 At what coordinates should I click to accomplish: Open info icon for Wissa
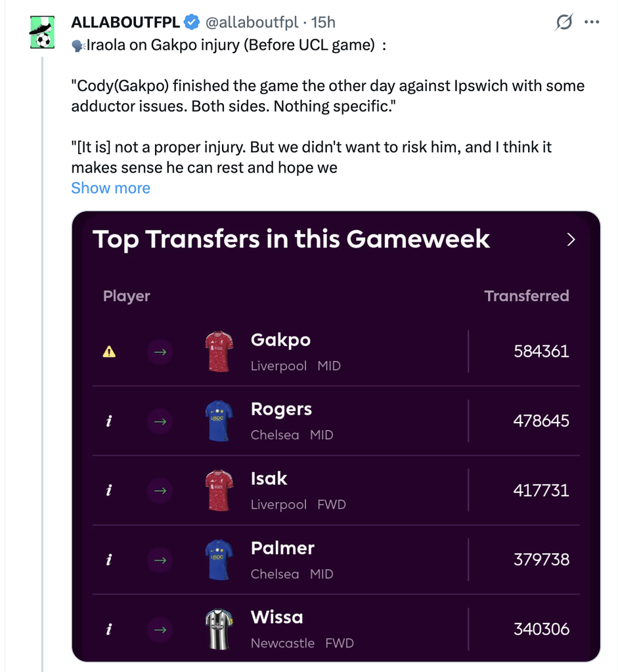109,629
